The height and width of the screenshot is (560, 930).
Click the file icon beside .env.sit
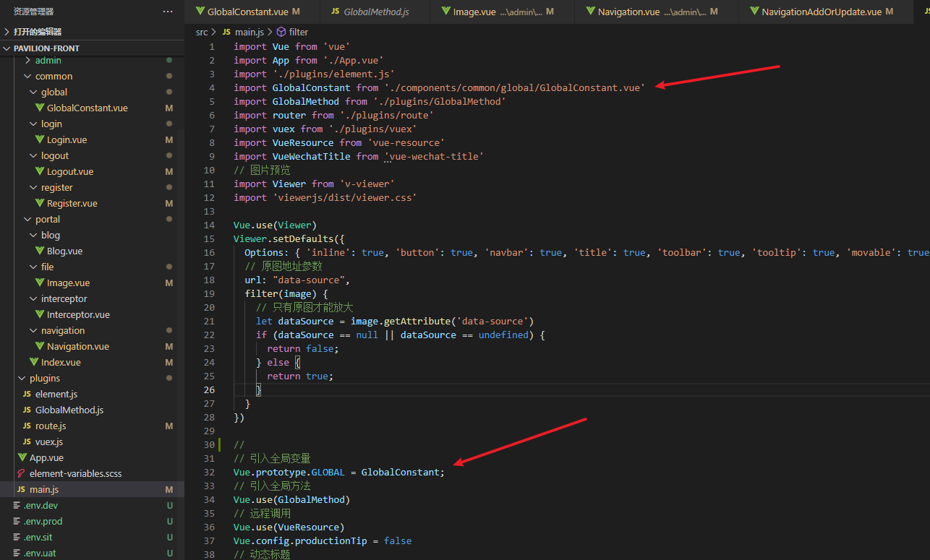coord(17,537)
